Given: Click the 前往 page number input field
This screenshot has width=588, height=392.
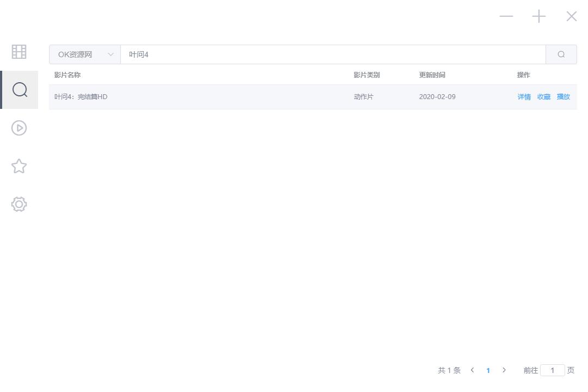Looking at the screenshot, I should tap(553, 370).
